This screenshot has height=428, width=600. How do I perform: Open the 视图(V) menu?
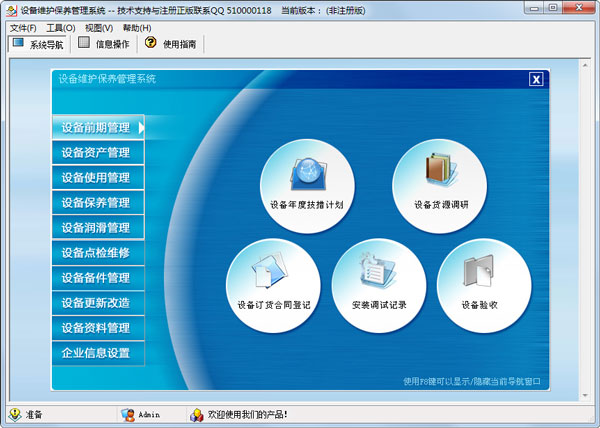click(99, 28)
